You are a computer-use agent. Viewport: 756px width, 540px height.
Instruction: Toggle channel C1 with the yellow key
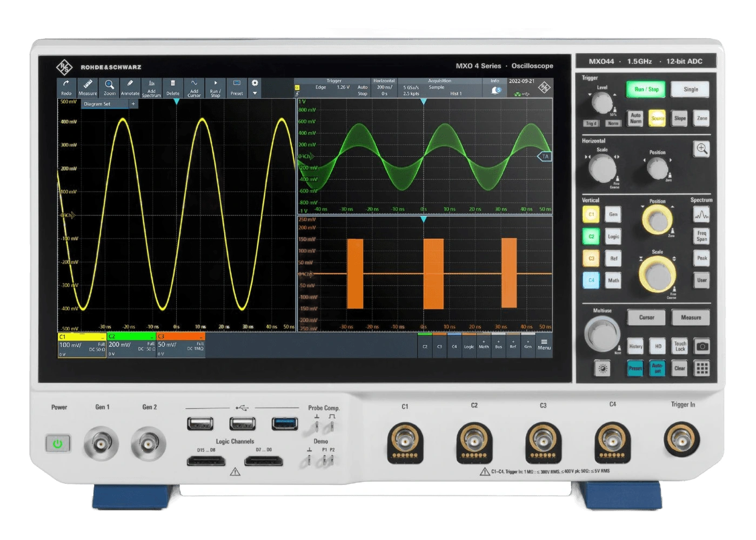click(591, 214)
